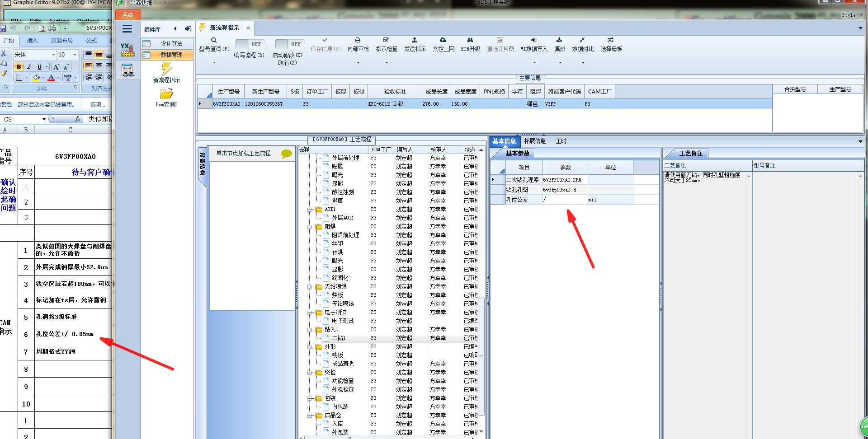This screenshot has height=439, width=868.
Task: Click the disabled 重选开料图 button
Action: pos(500,45)
